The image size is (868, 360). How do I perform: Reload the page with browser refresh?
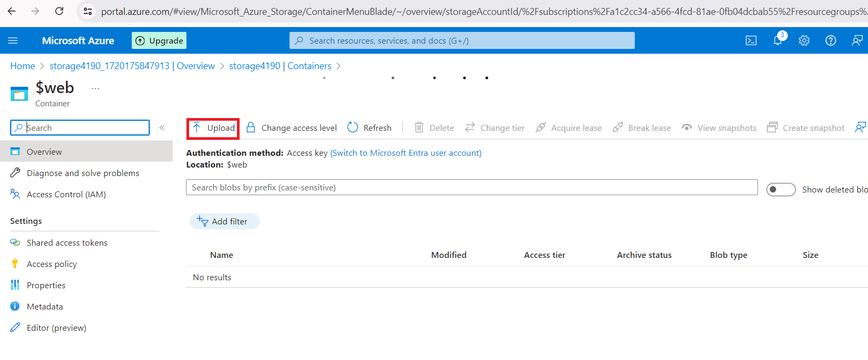59,11
